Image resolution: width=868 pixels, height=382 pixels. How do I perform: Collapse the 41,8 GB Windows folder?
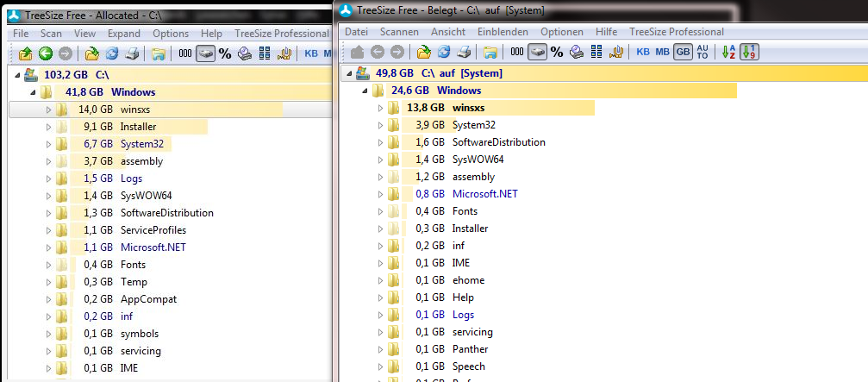click(32, 92)
